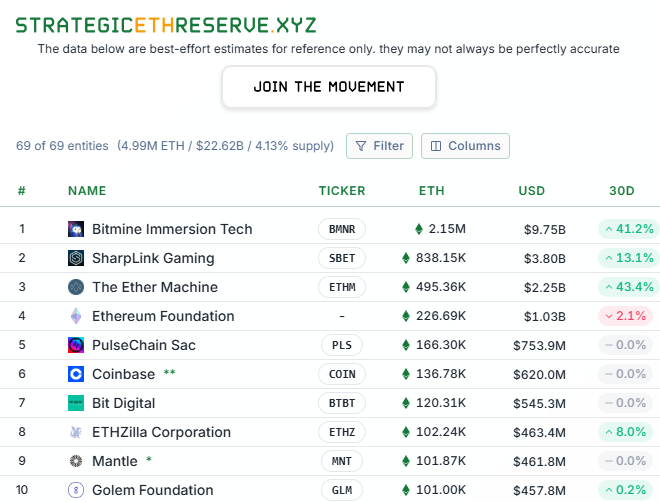Image resolution: width=660 pixels, height=502 pixels.
Task: Open the Filter options
Action: click(379, 146)
